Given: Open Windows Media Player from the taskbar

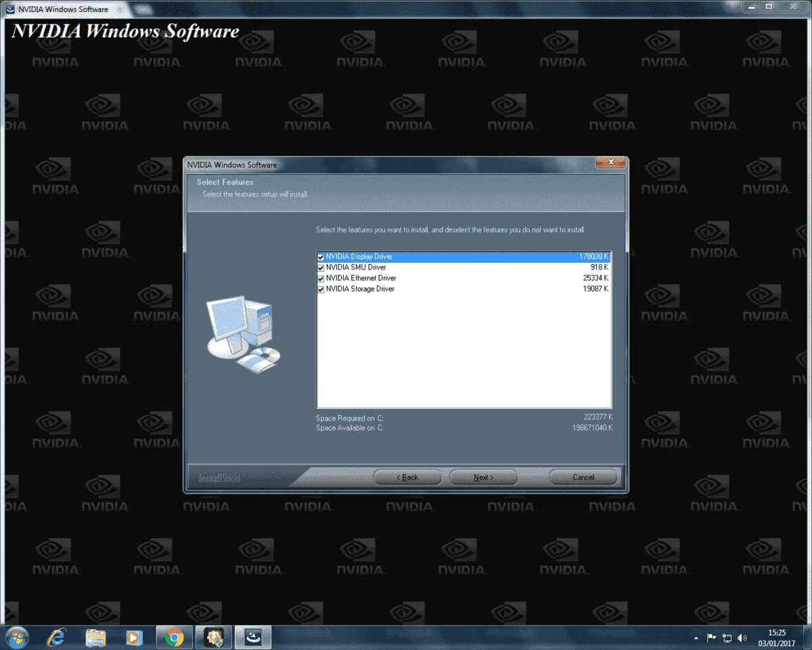Looking at the screenshot, I should 134,637.
